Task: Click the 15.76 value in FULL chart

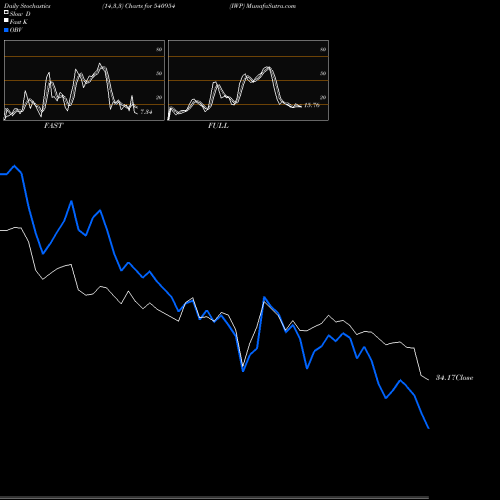Action: (312, 105)
